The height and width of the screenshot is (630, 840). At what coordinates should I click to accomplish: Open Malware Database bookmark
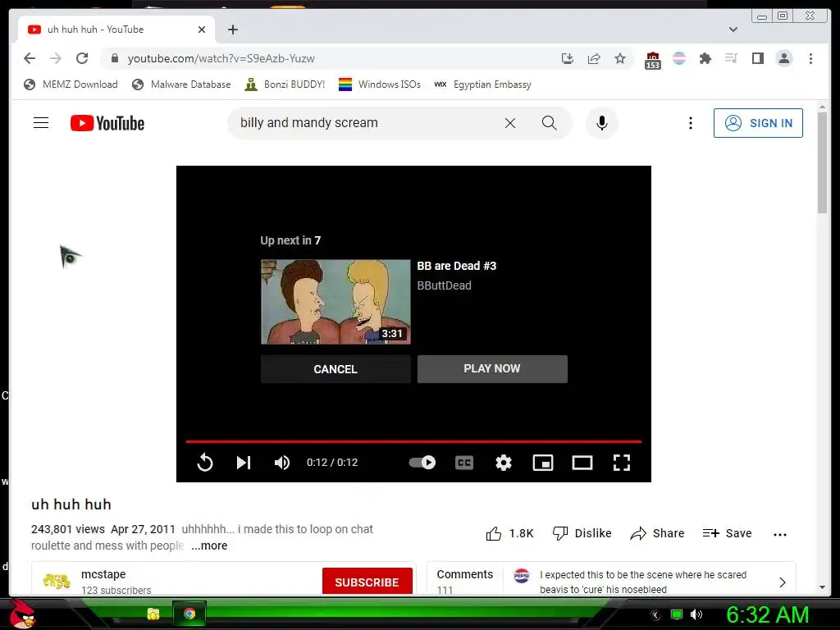point(181,84)
